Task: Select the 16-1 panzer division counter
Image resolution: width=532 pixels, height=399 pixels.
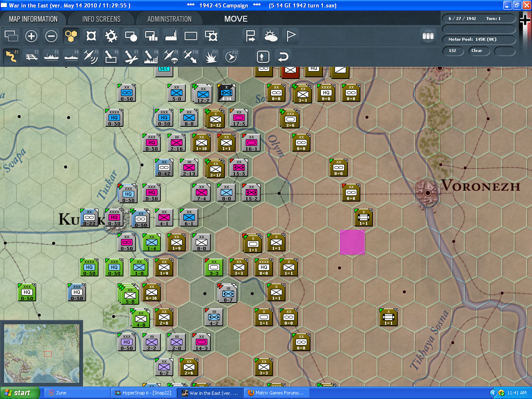Action: [251, 143]
